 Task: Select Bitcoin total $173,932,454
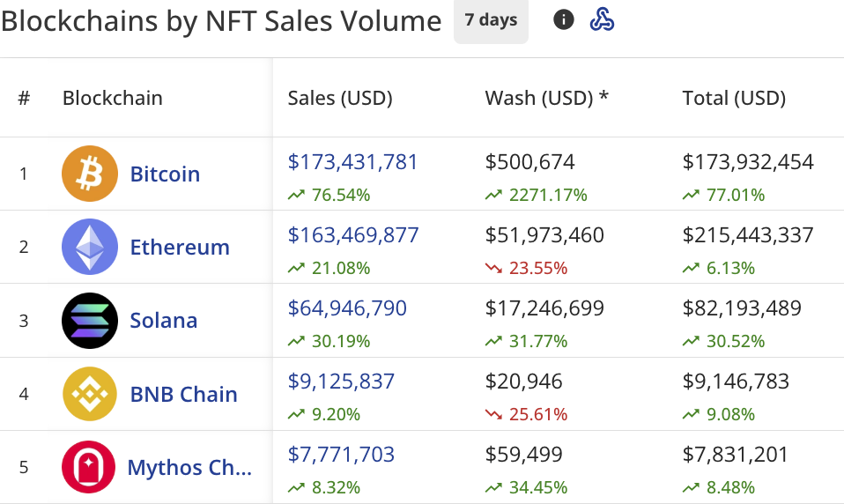pos(748,161)
